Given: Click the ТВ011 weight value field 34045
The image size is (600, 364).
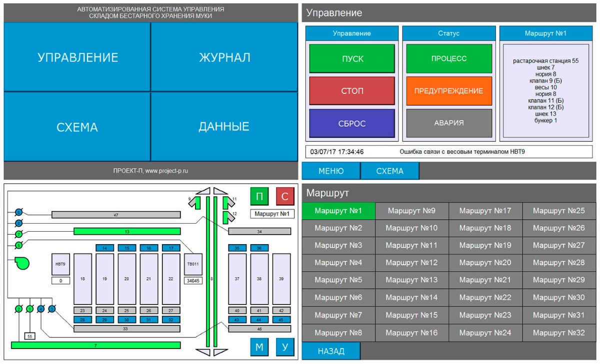Looking at the screenshot, I should click(192, 281).
